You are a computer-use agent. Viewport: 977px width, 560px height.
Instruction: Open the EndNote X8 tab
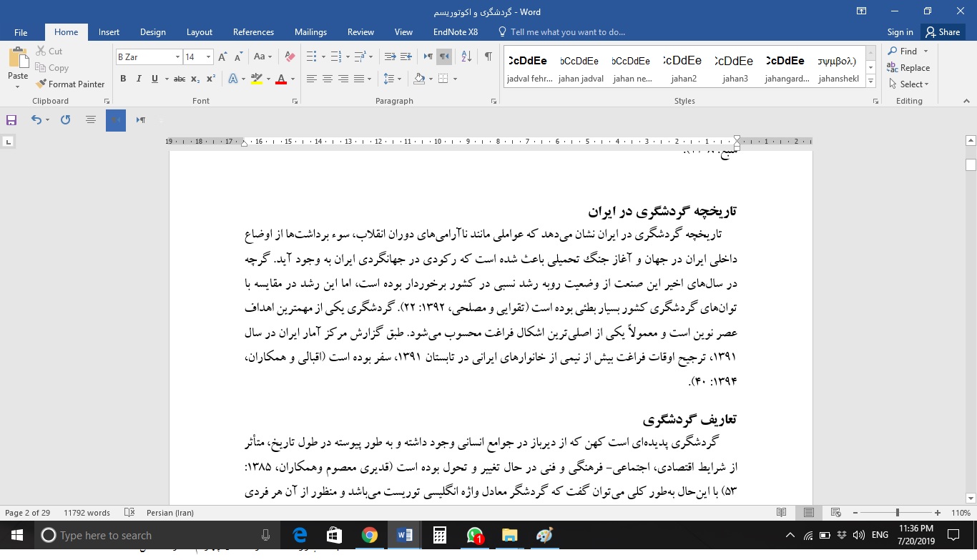pos(455,31)
